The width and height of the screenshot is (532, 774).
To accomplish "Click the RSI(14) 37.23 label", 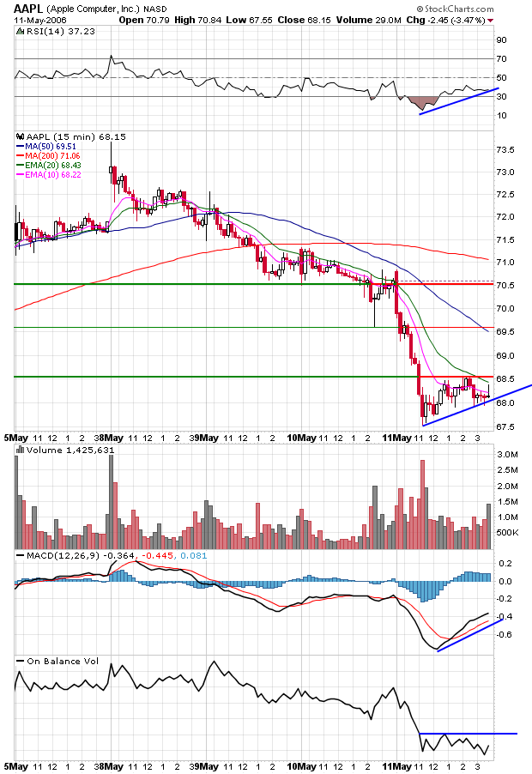I will click(60, 31).
